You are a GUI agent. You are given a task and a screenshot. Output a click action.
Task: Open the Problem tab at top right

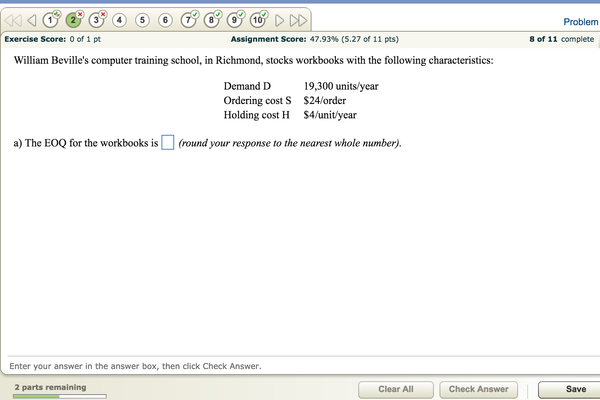580,21
